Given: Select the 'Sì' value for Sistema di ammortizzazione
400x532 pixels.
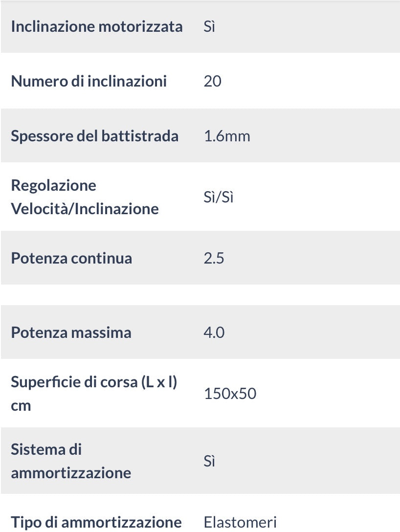Looking at the screenshot, I should coord(209,461).
